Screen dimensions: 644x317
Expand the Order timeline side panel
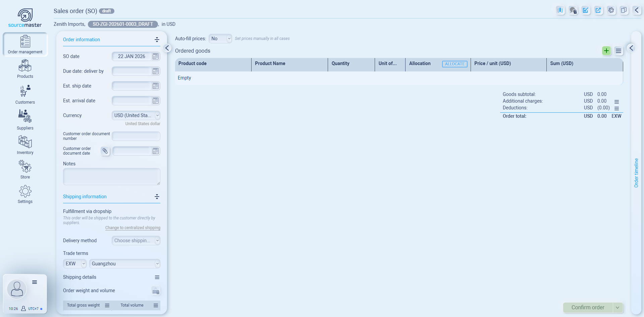tap(631, 48)
